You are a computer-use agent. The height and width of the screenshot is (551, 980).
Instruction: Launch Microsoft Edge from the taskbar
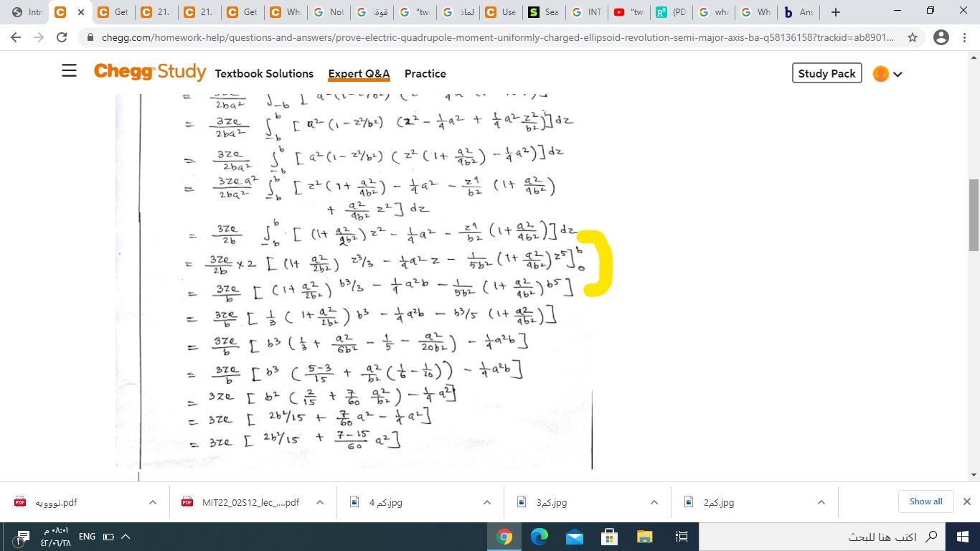pyautogui.click(x=538, y=536)
